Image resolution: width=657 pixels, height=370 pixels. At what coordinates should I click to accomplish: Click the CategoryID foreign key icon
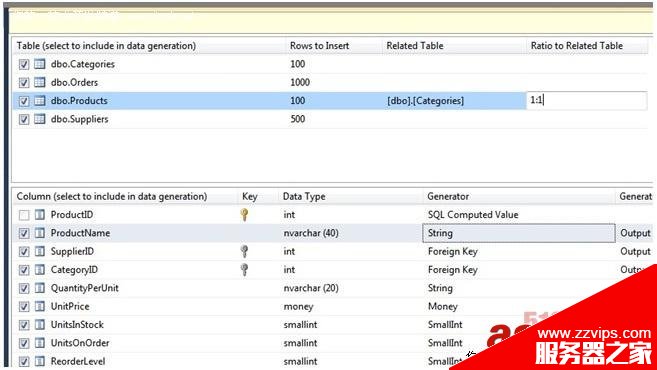244,270
